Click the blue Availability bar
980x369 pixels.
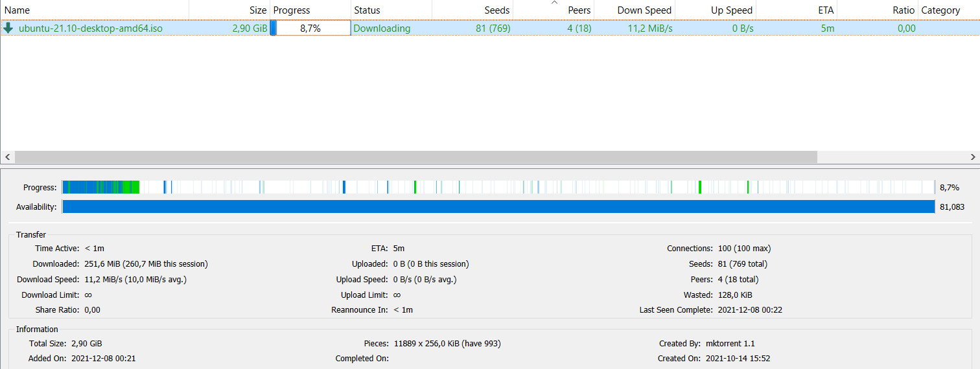click(x=498, y=207)
